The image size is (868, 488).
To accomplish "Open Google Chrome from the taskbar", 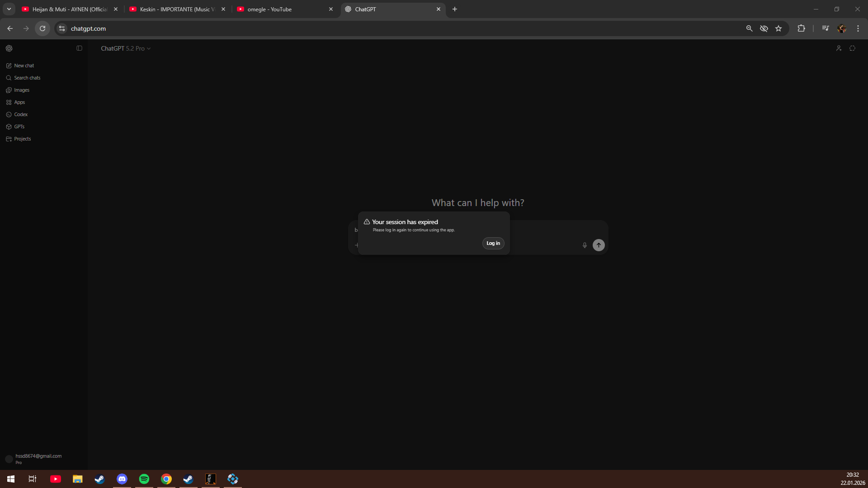I will 166,479.
